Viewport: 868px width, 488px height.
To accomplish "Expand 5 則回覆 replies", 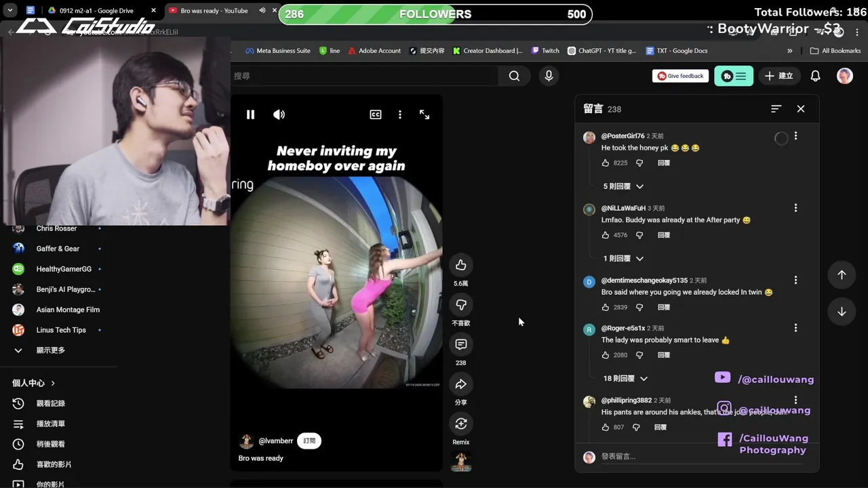I will (x=623, y=186).
